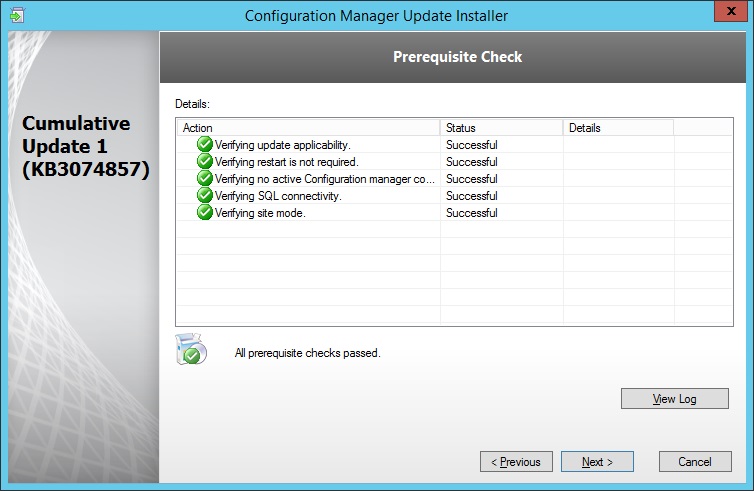Click green check icon beside update applicability
This screenshot has width=754, height=491.
pyautogui.click(x=205, y=145)
